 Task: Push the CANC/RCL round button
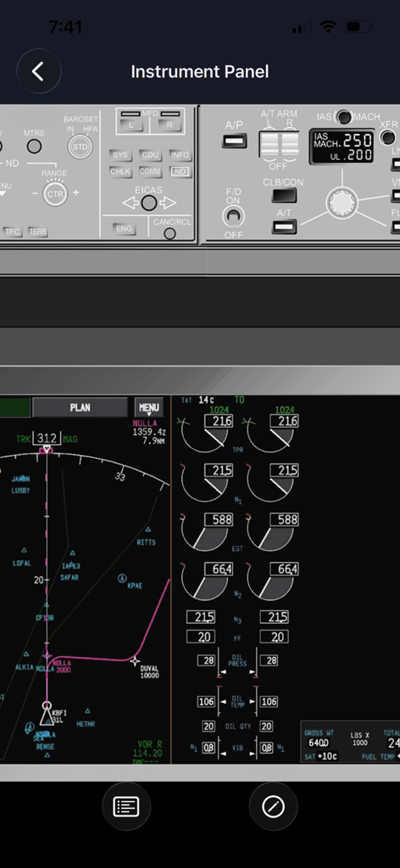tap(169, 234)
